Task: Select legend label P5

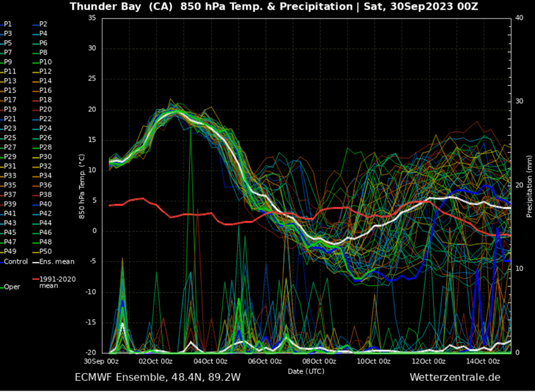Action: [x=7, y=43]
